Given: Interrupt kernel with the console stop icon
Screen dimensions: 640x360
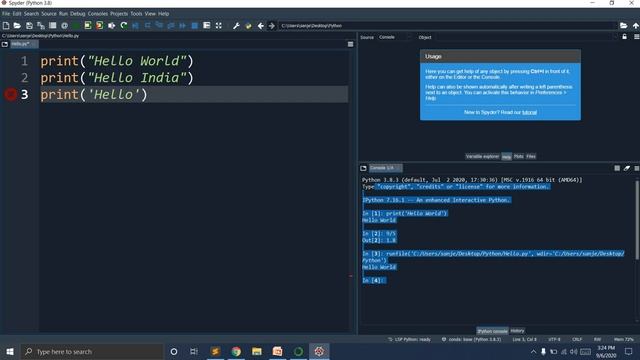Looking at the screenshot, I should pyautogui.click(x=617, y=168).
